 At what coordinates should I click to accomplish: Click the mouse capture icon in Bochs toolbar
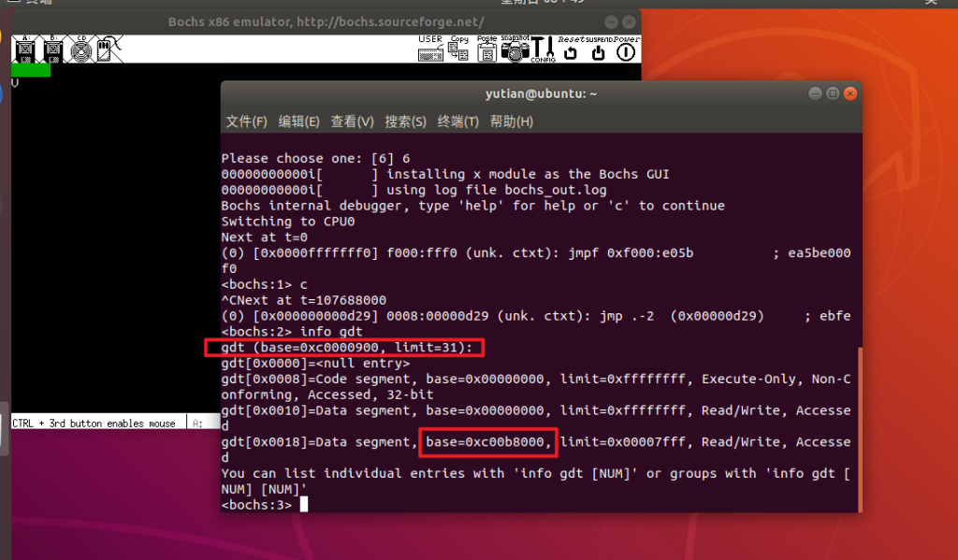tap(106, 48)
